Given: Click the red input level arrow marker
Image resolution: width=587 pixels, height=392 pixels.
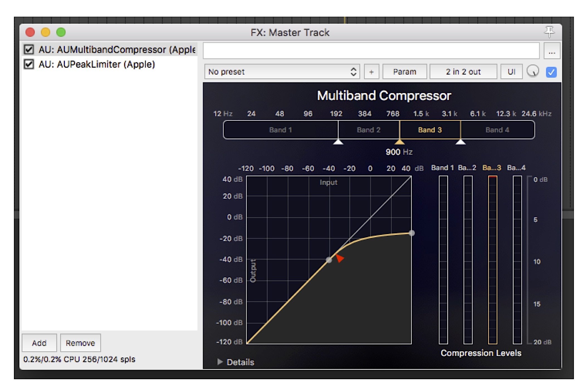Looking at the screenshot, I should 339,258.
